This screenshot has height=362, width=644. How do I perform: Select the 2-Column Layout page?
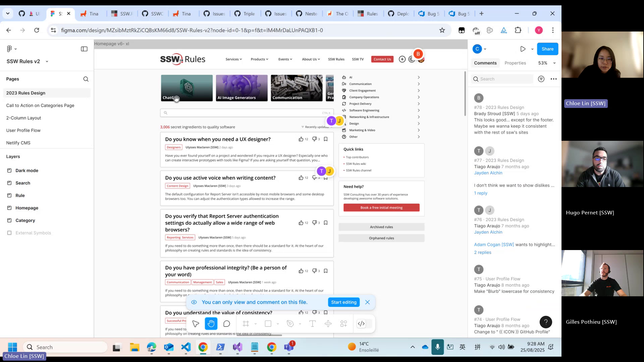[x=47, y=118]
